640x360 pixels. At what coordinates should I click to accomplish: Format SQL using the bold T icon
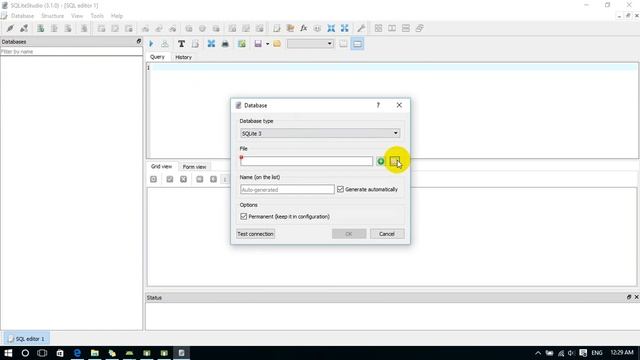pyautogui.click(x=181, y=44)
